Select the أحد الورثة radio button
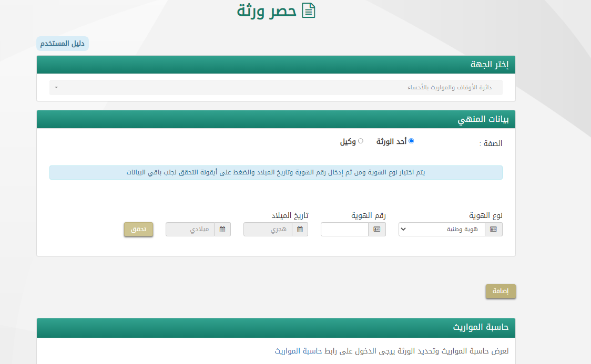 pos(411,141)
